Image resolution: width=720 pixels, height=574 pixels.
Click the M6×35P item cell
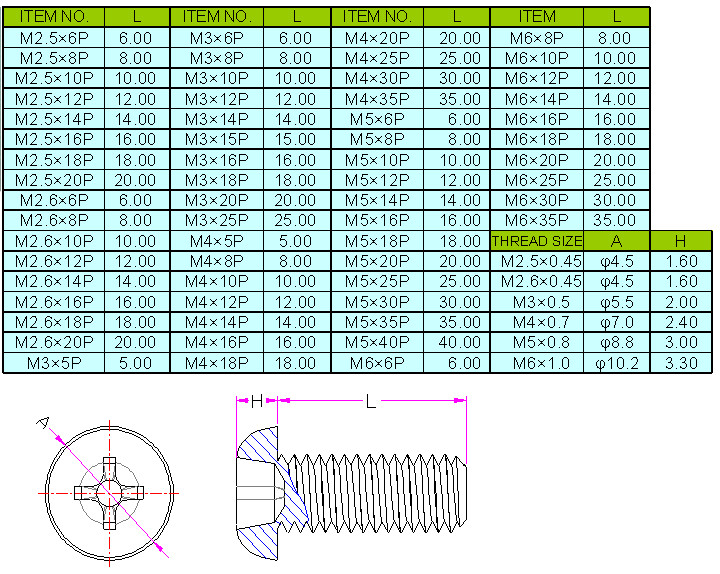coord(537,220)
